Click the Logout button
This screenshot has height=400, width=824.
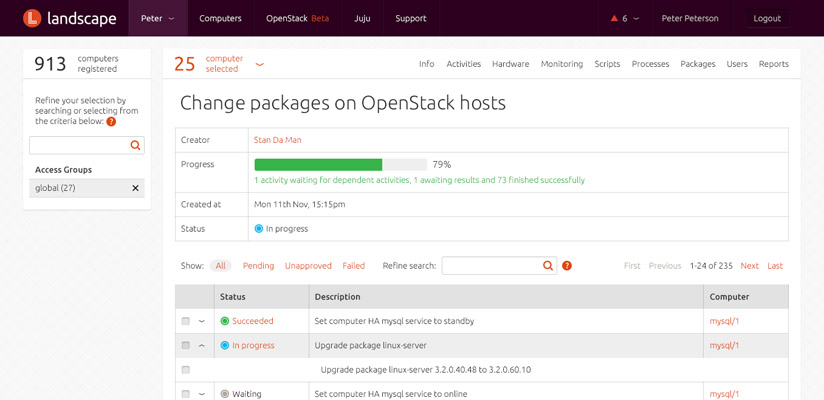[x=767, y=18]
